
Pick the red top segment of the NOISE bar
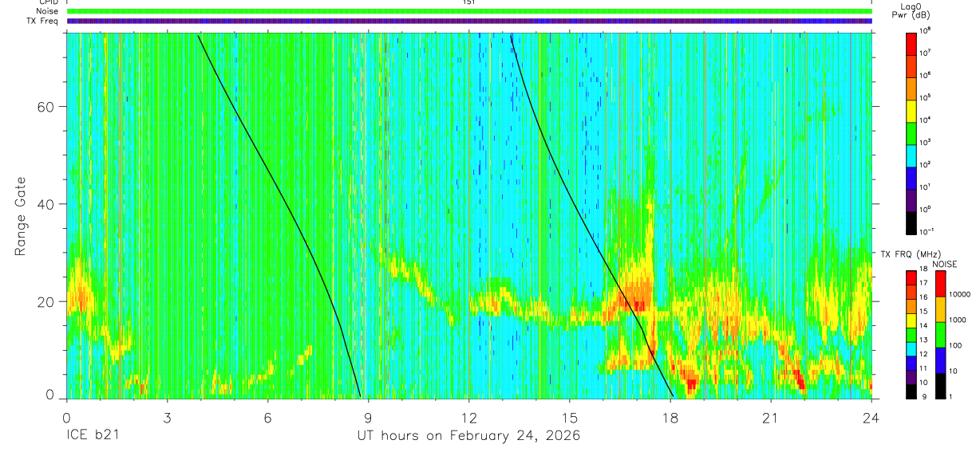point(941,284)
